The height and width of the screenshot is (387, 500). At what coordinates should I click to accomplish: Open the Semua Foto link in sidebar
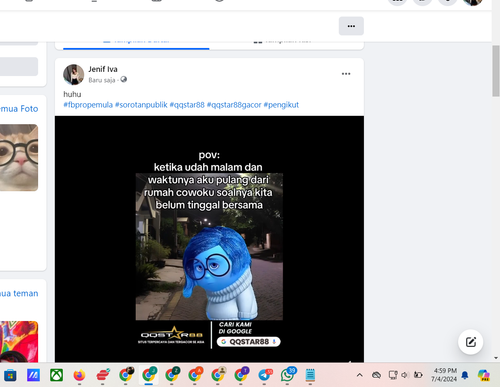[x=19, y=109]
